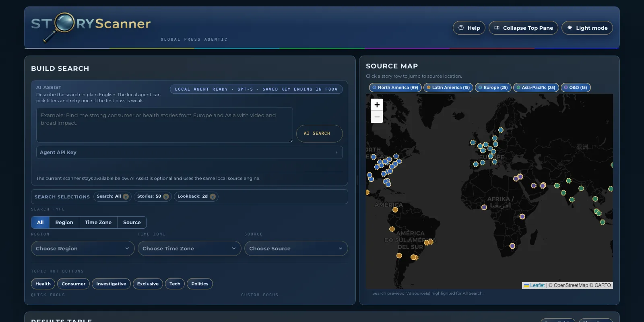
Task: Remove the 'Stories: 50' chip via its x
Action: [x=166, y=196]
